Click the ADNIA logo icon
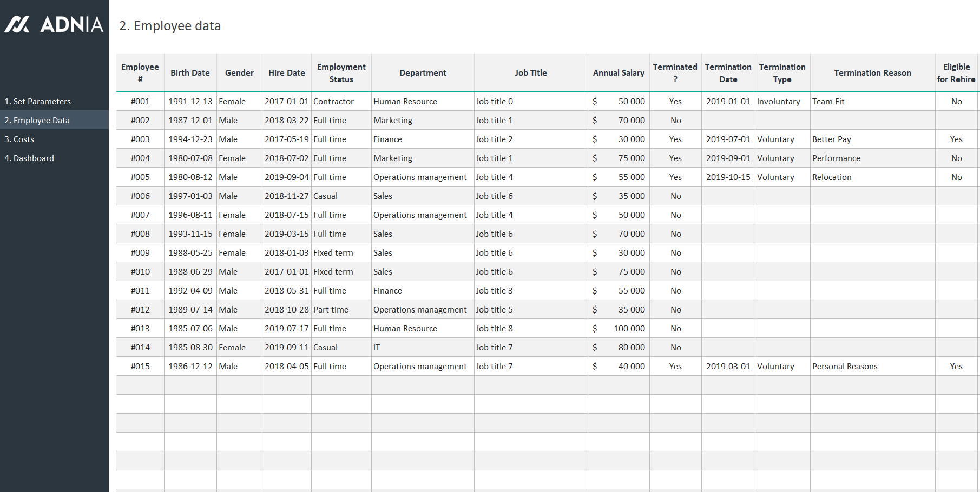 pos(17,24)
